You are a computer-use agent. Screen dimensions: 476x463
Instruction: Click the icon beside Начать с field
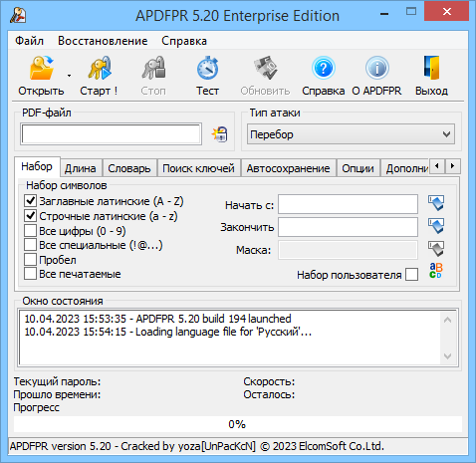point(436,203)
